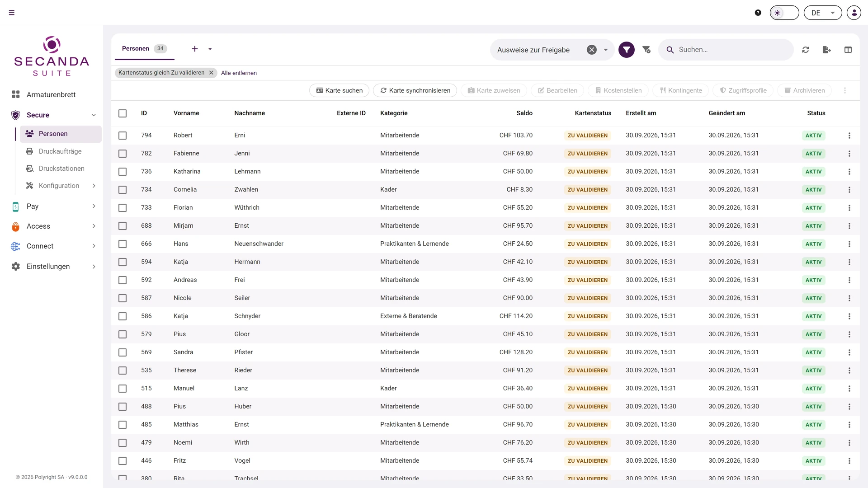Toggle the hamburger menu icon
868x488 pixels.
(12, 13)
